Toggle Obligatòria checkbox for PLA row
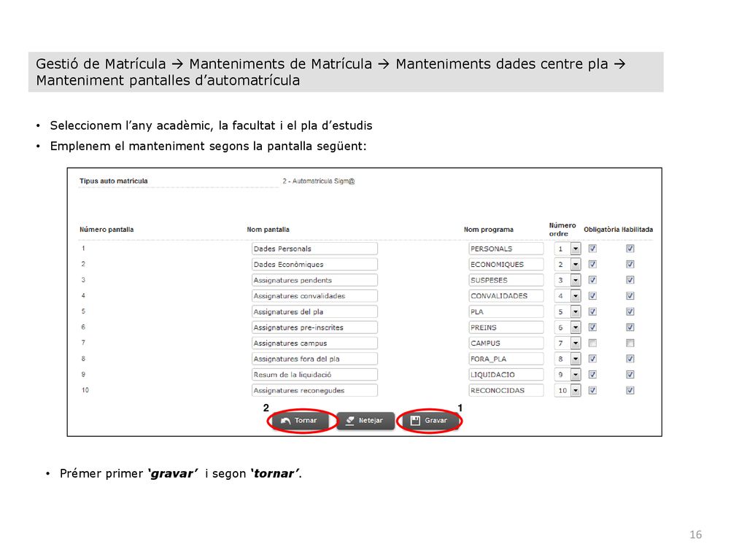This screenshot has height=560, width=747. [x=592, y=311]
